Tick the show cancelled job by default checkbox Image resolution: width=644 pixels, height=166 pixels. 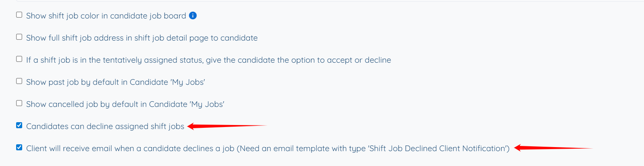click(19, 103)
